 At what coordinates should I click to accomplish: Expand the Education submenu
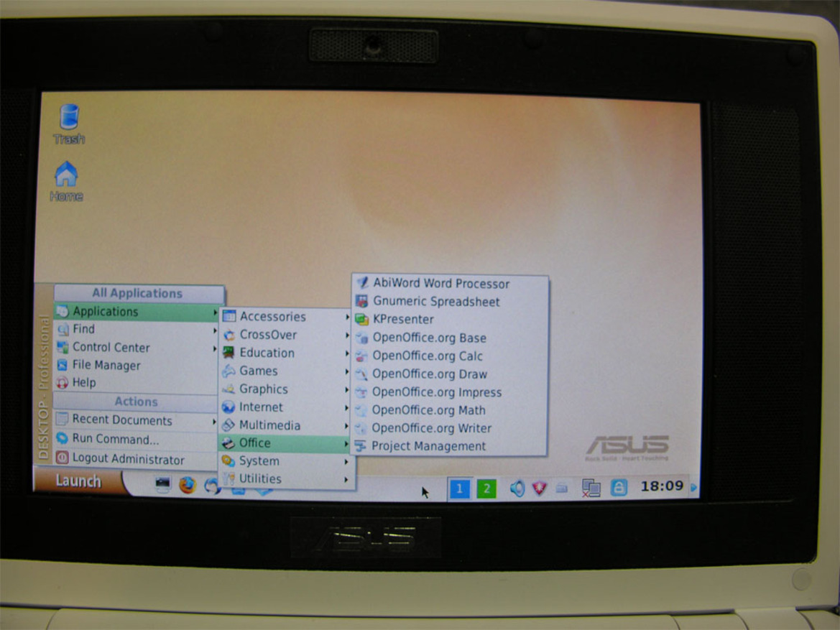click(x=287, y=353)
